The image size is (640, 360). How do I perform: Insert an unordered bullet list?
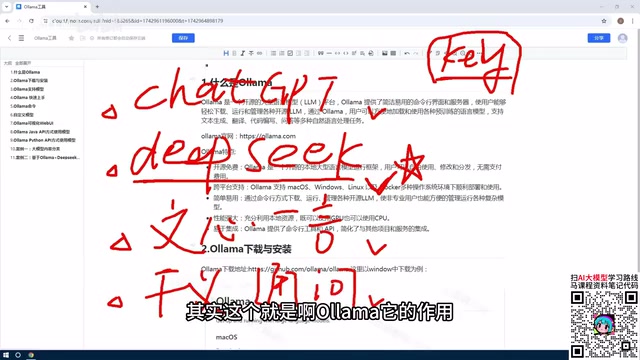[273, 53]
